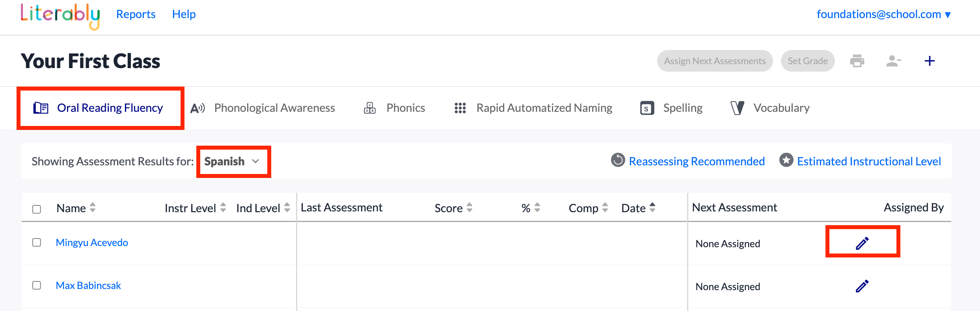Select the Max Babincsak checkbox

pyautogui.click(x=37, y=285)
